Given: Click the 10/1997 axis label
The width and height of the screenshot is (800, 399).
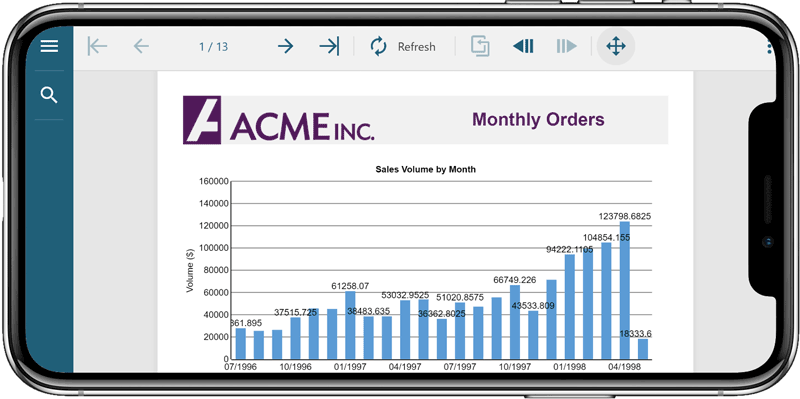Looking at the screenshot, I should click(514, 367).
